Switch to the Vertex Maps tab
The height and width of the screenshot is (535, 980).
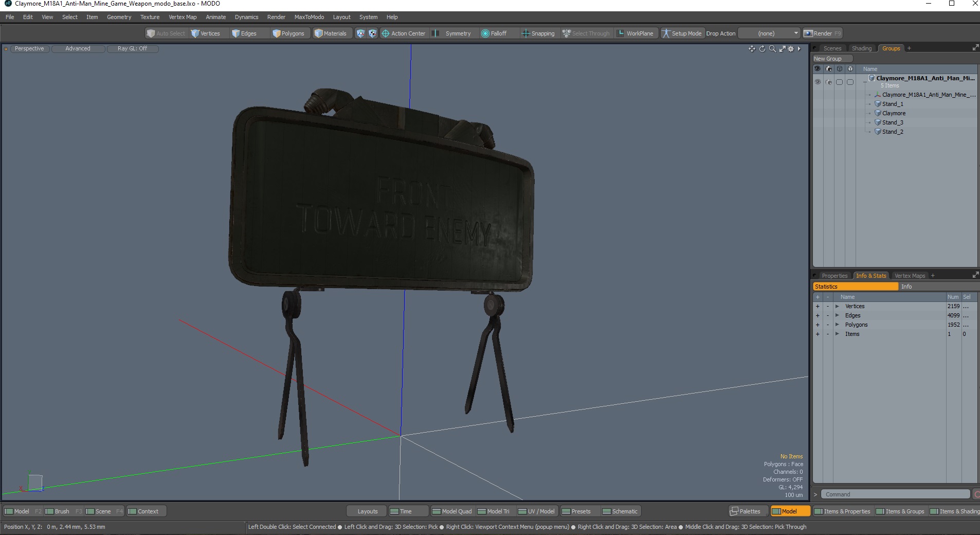(x=910, y=276)
